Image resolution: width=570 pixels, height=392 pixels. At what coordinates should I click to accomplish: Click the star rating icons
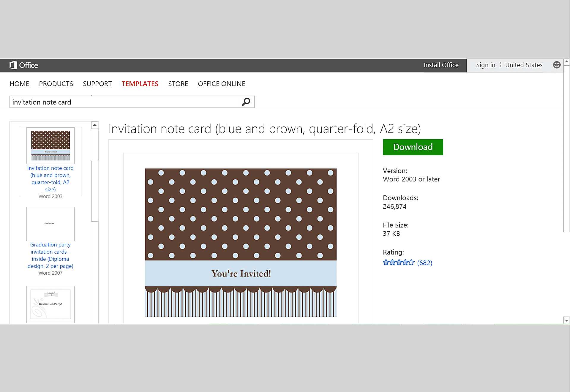[x=398, y=263]
